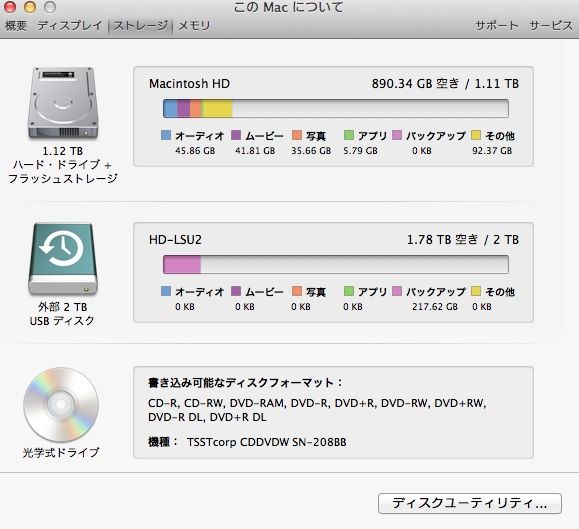Click the HD-LSU2 storage usage bar
The height and width of the screenshot is (529, 579).
click(x=336, y=265)
